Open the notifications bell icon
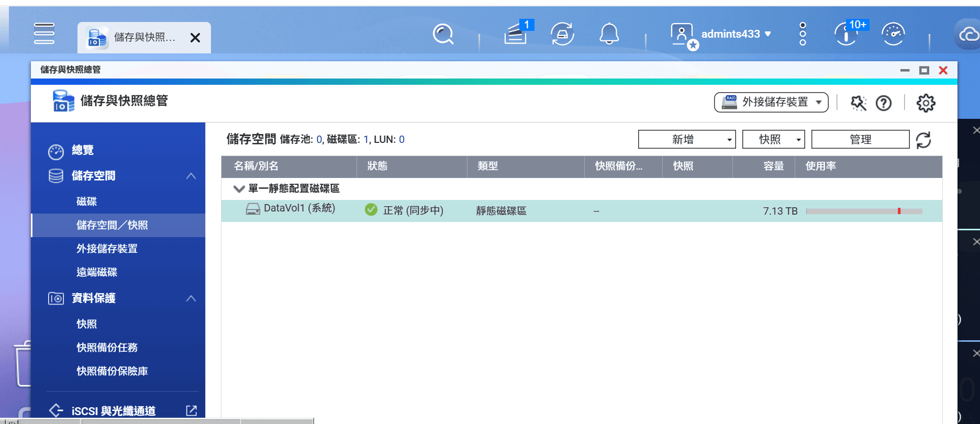This screenshot has height=424, width=980. [609, 34]
